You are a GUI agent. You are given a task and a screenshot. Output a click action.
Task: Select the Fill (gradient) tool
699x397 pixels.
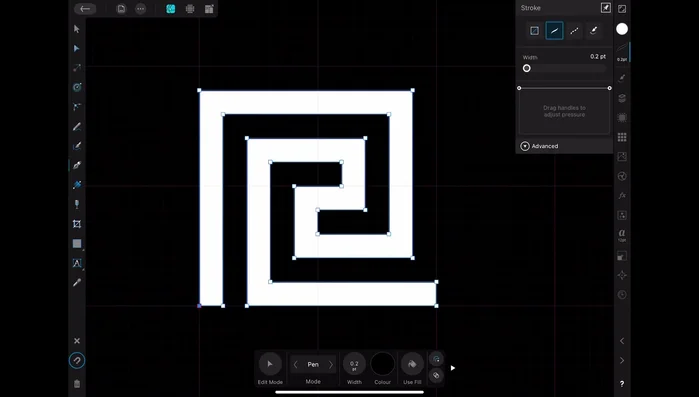click(77, 184)
